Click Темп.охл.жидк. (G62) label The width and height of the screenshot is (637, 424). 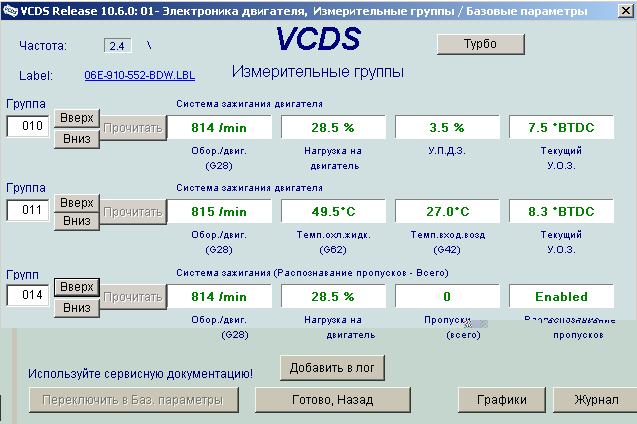click(x=333, y=242)
